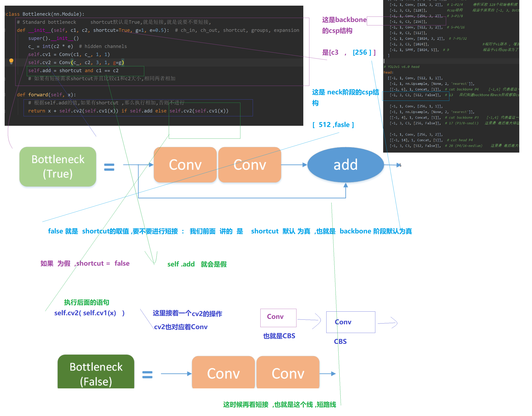
Task: Click code line 'class Bottleneck(nn.Module):'
Action: click(x=45, y=14)
